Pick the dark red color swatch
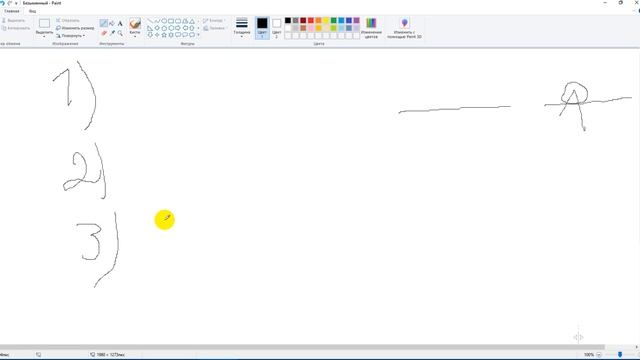 (x=303, y=20)
